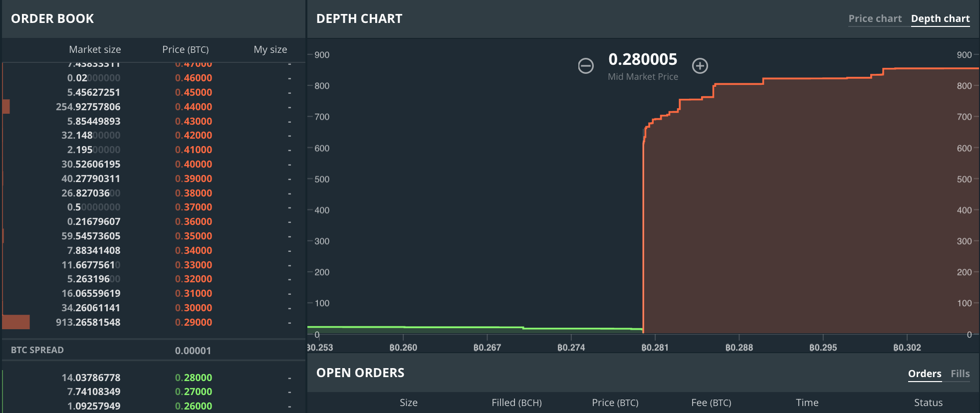
Task: Select the Depth chart tab
Action: pos(940,19)
